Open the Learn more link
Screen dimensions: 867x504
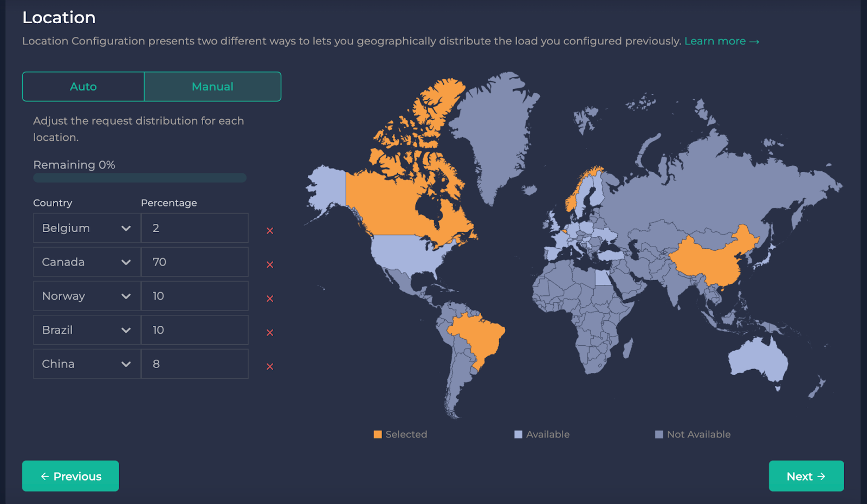(x=721, y=41)
